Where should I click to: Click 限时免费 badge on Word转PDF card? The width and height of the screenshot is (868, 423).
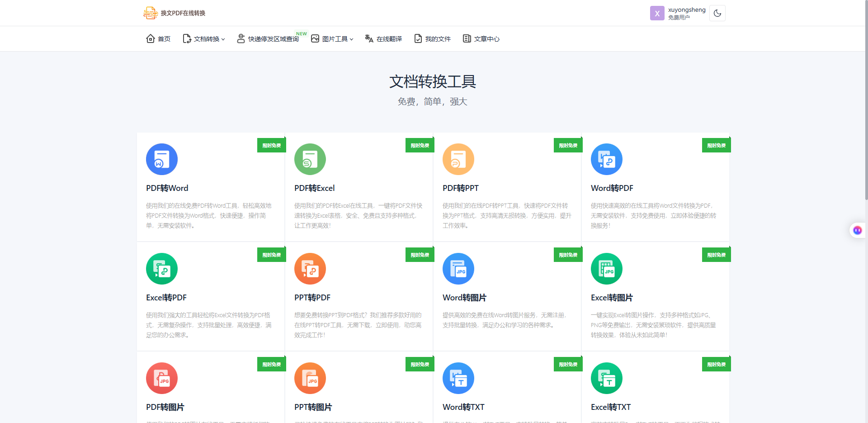coord(717,145)
